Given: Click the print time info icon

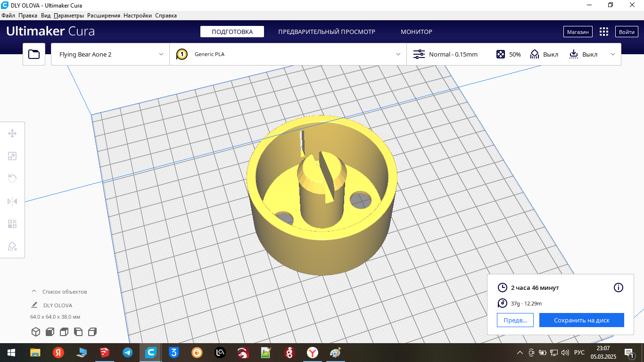Looking at the screenshot, I should (x=619, y=288).
